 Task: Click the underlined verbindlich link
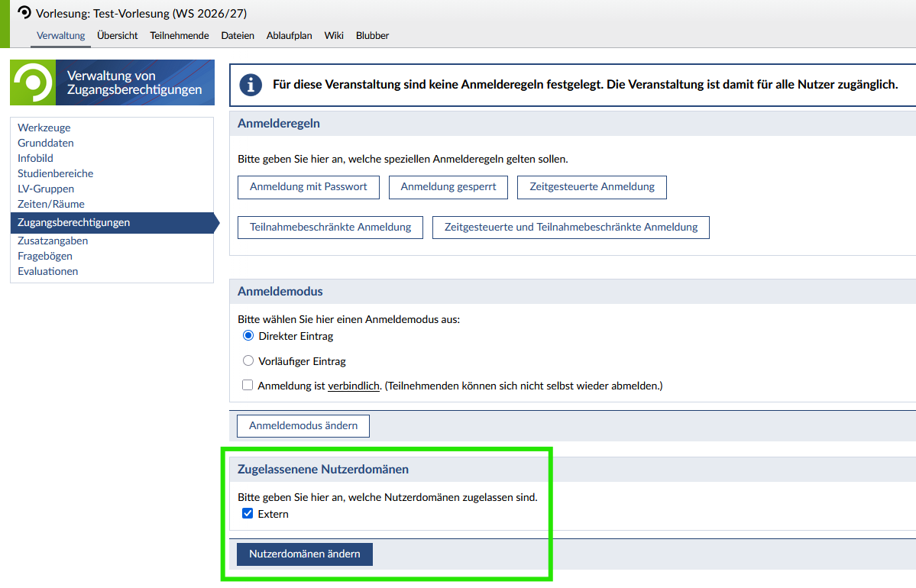coord(354,386)
